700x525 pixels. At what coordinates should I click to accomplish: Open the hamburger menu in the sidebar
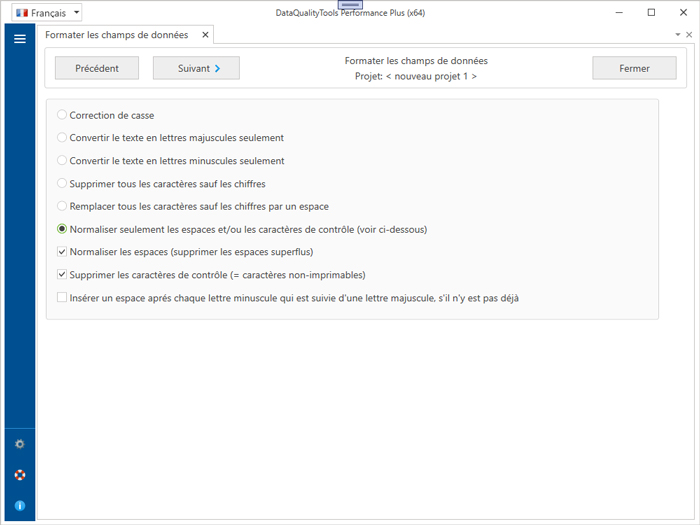click(19, 39)
